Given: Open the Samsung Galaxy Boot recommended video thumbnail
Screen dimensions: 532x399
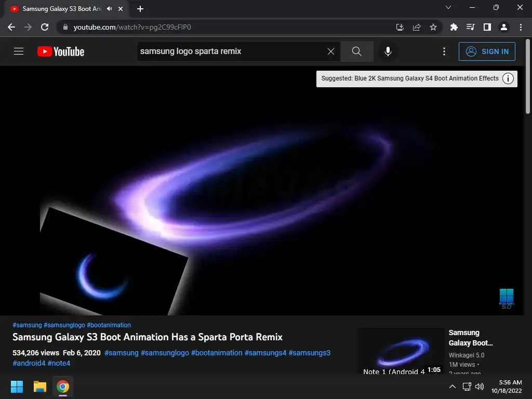Looking at the screenshot, I should point(402,351).
